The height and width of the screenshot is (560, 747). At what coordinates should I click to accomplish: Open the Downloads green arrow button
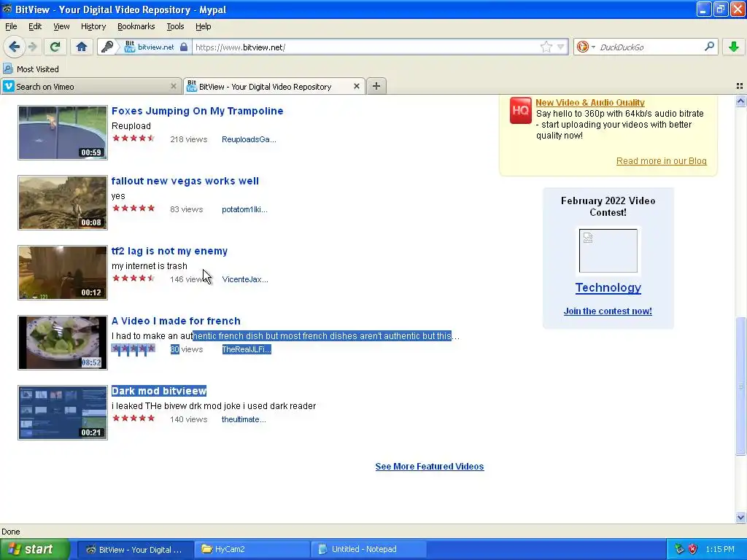[734, 47]
